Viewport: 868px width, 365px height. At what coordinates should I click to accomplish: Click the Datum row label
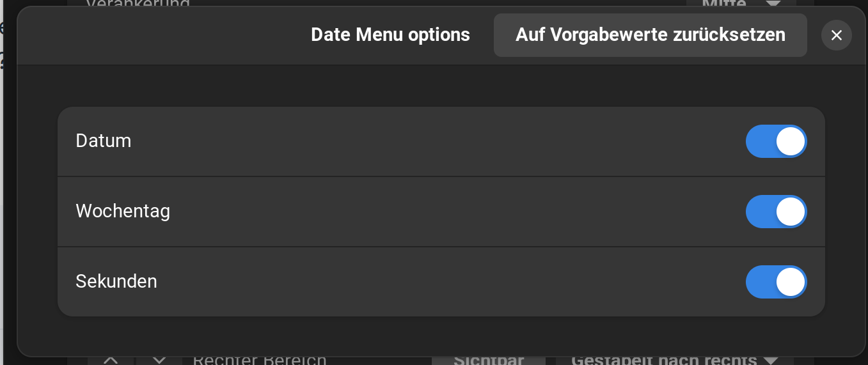pos(104,141)
